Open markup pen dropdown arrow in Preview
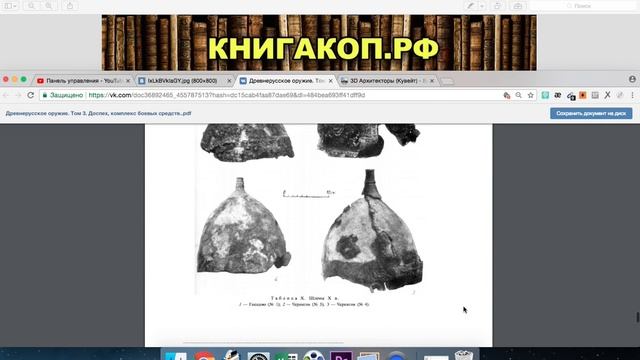 coord(482,6)
